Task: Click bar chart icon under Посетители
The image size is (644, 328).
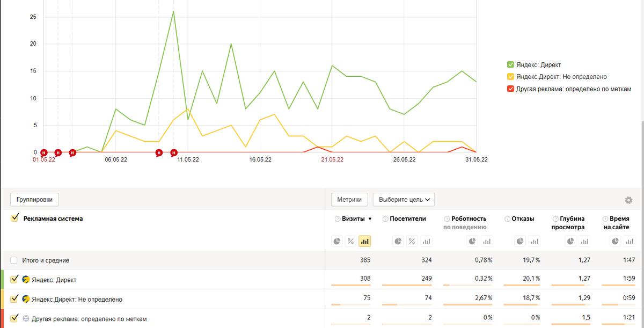Action: (x=426, y=242)
